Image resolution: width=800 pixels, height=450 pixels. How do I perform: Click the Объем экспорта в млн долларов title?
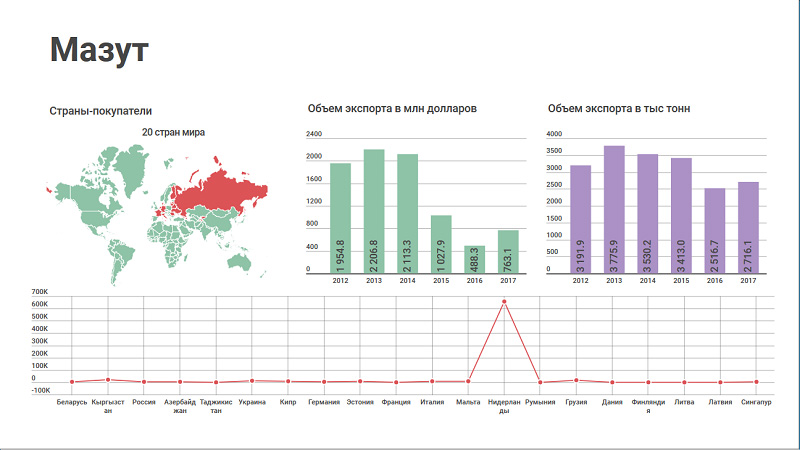point(392,108)
